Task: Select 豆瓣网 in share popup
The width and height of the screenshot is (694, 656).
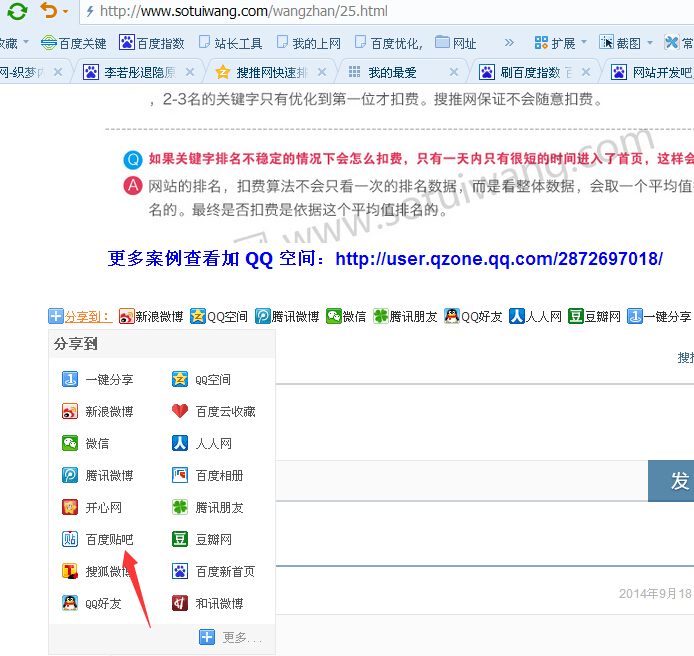Action: tap(201, 539)
